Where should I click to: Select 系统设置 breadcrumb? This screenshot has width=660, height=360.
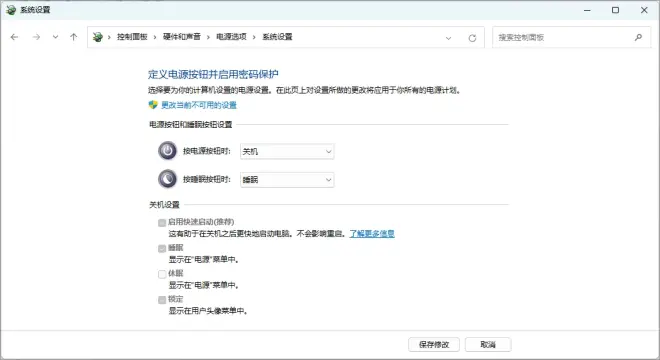277,37
